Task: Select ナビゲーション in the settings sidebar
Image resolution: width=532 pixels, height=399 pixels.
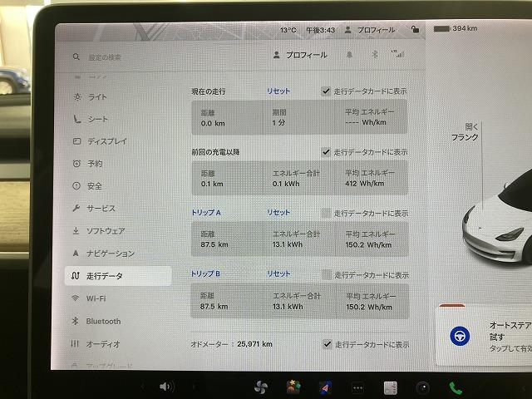Action: coord(110,253)
